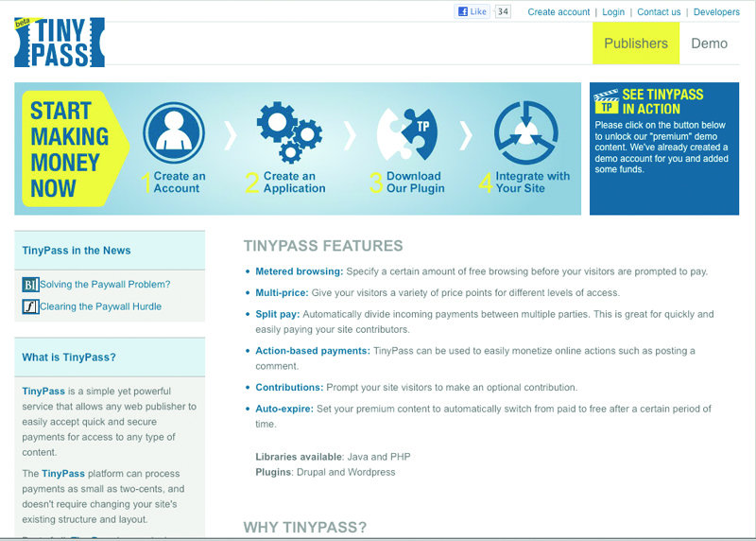Click the Multi-price feature label
The height and width of the screenshot is (541, 756).
click(x=282, y=292)
